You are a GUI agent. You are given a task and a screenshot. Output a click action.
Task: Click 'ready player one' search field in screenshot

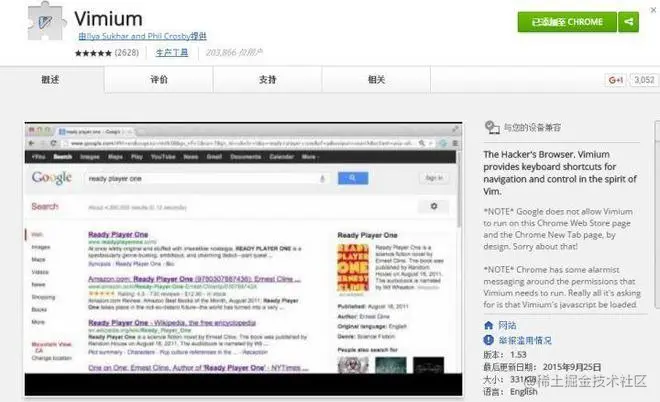point(206,178)
